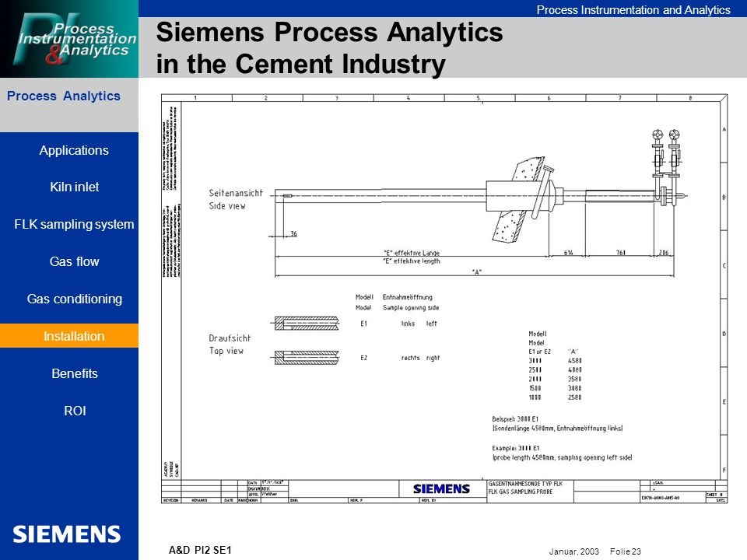Image resolution: width=747 pixels, height=560 pixels.
Task: Click 'GASENTNAHMESONDE TYP FLK' title text
Action: 525,484
